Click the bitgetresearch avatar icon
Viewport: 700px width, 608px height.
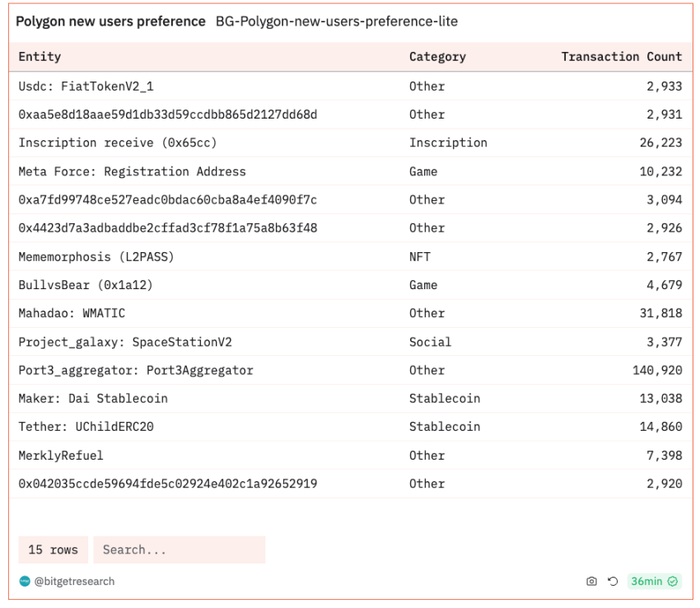(x=24, y=582)
